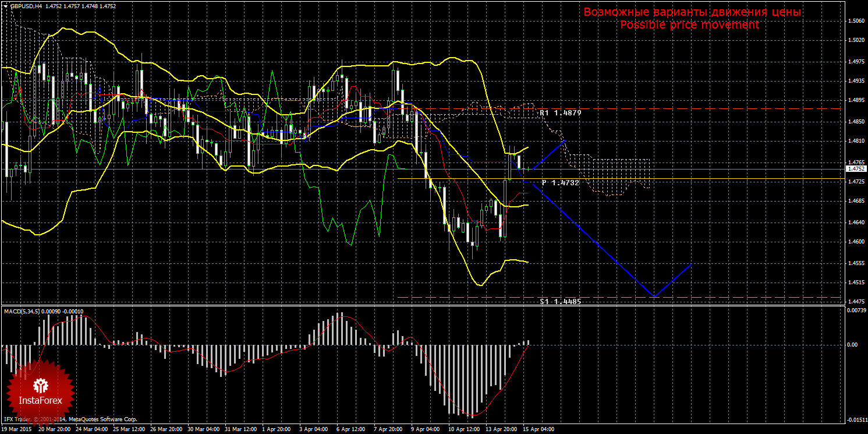The width and height of the screenshot is (868, 434).
Task: Click the -0.01511 MACD scale value
Action: click(856, 419)
